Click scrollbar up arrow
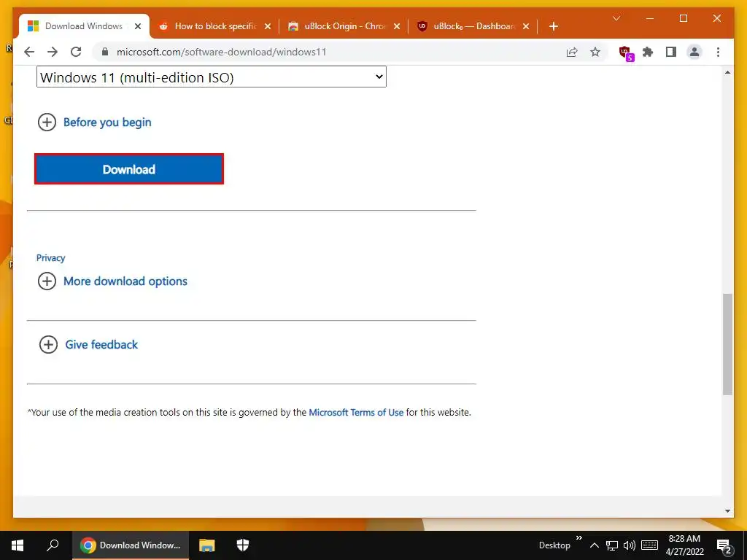 727,72
